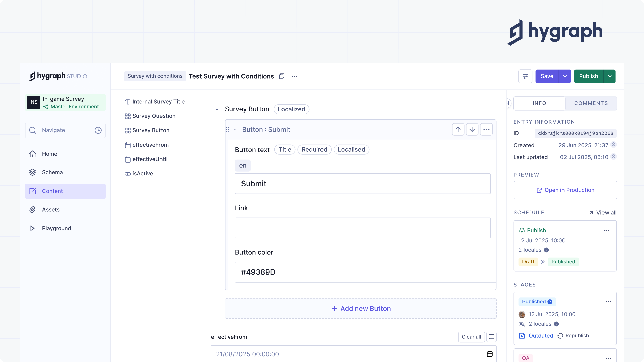Move Submit button component down
644x362 pixels.
coord(472,129)
